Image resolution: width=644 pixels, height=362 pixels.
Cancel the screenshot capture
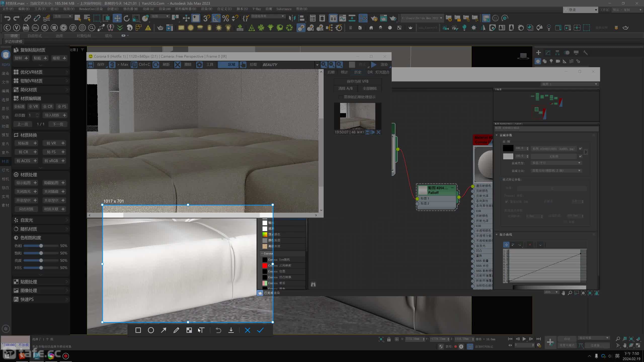248,330
